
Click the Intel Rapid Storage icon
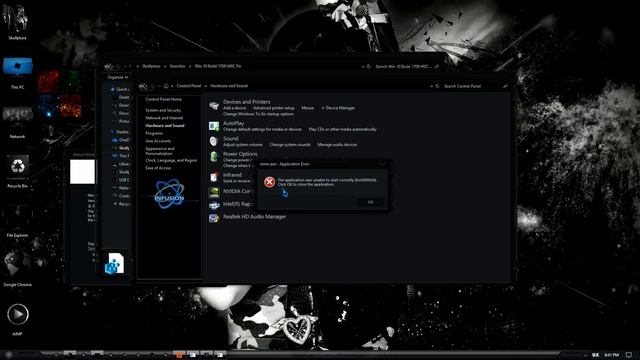pyautogui.click(x=214, y=205)
